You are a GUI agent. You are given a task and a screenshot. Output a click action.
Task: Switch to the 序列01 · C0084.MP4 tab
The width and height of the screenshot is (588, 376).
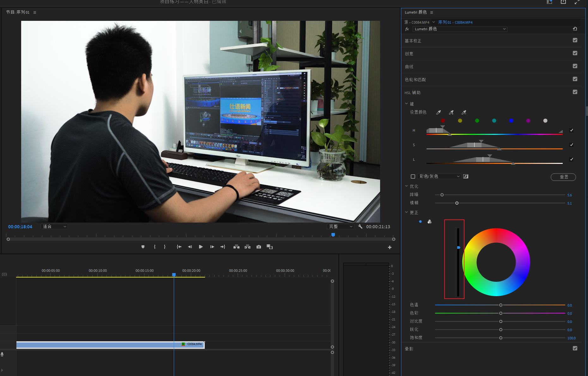(455, 22)
